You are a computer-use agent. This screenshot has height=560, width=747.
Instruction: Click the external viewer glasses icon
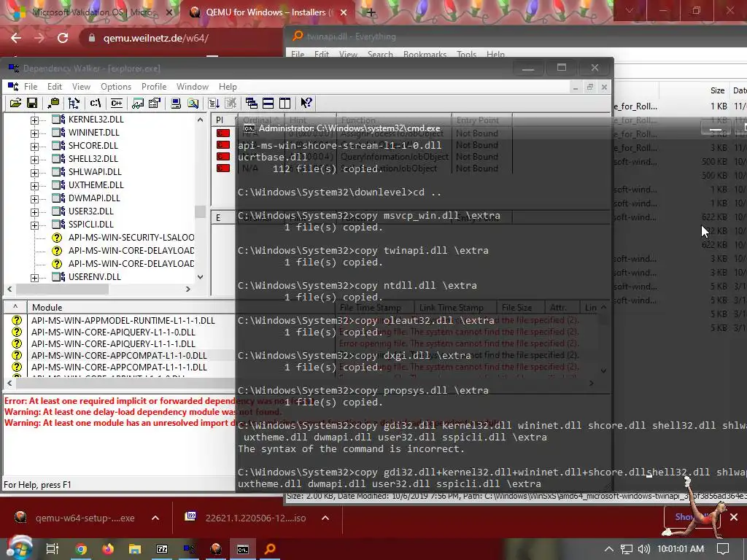pos(138,103)
